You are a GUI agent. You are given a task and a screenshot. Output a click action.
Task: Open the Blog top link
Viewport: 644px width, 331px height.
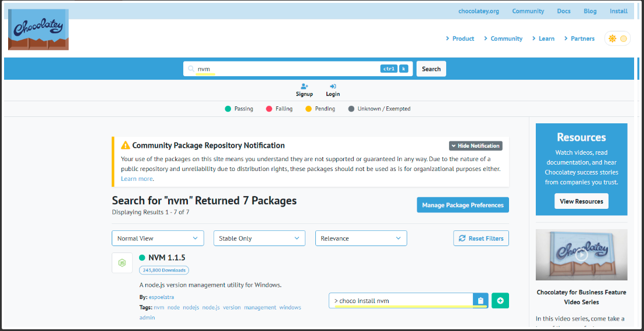coord(590,11)
